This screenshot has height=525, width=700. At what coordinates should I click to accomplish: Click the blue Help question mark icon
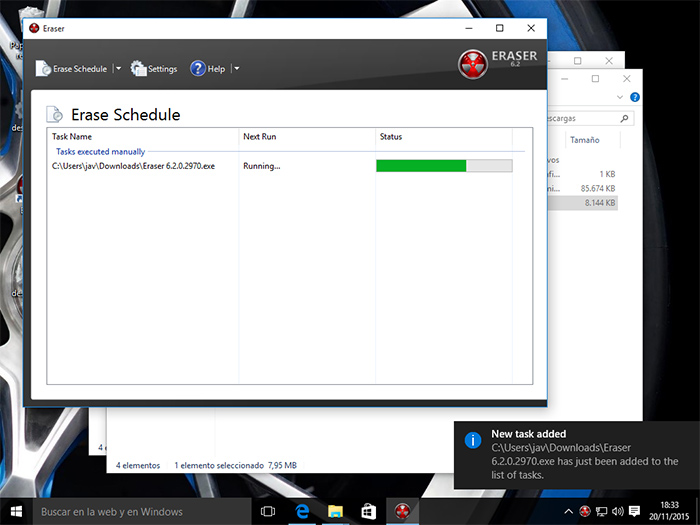(197, 69)
